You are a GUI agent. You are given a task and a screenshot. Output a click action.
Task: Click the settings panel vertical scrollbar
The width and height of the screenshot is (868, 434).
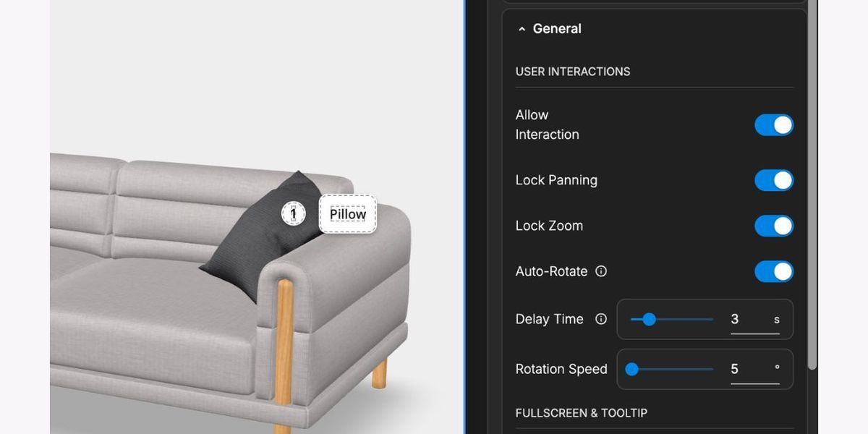click(812, 184)
